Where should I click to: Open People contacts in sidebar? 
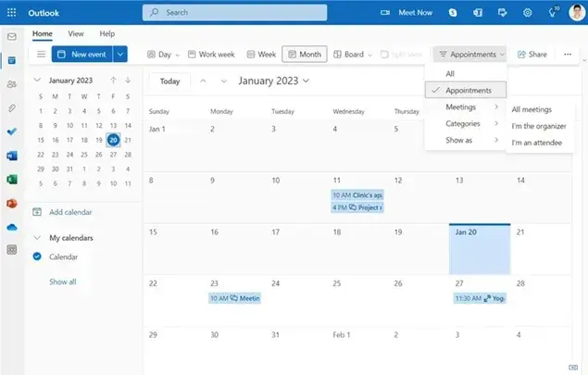pos(12,84)
